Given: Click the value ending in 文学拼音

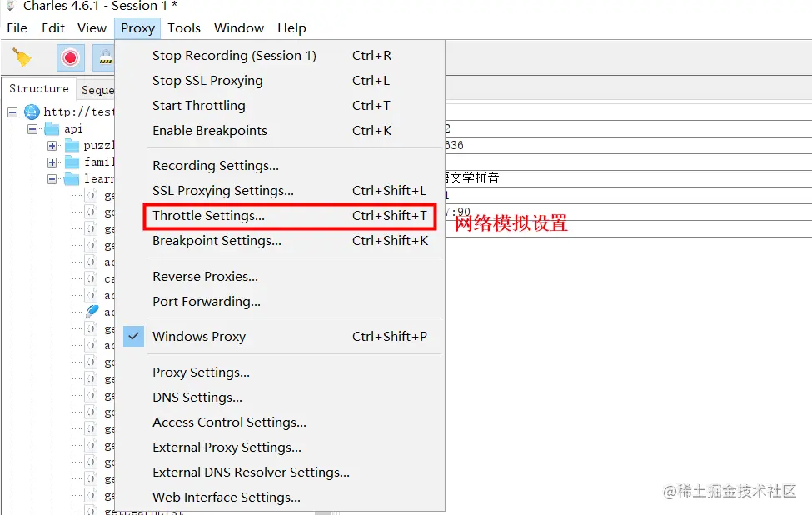Looking at the screenshot, I should [x=471, y=178].
